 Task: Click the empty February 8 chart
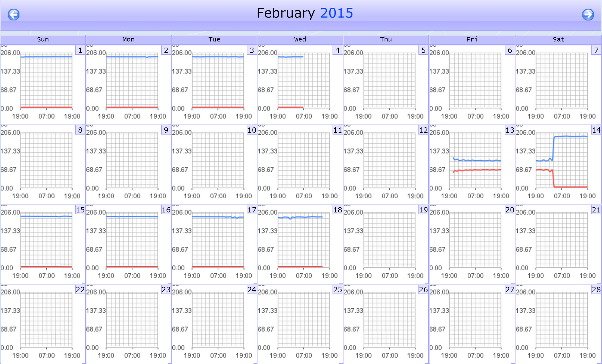[43, 164]
